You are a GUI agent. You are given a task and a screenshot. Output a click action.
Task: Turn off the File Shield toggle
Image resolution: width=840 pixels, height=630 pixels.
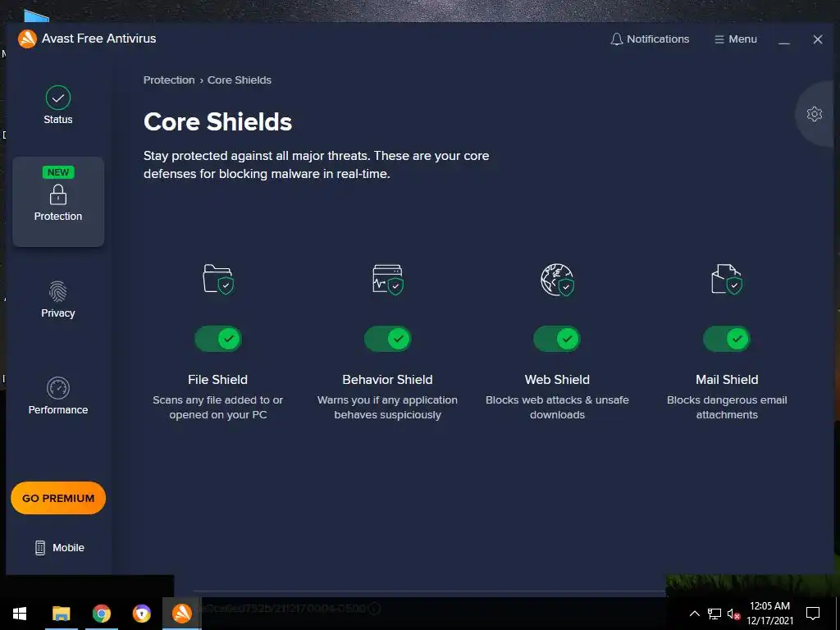point(218,339)
